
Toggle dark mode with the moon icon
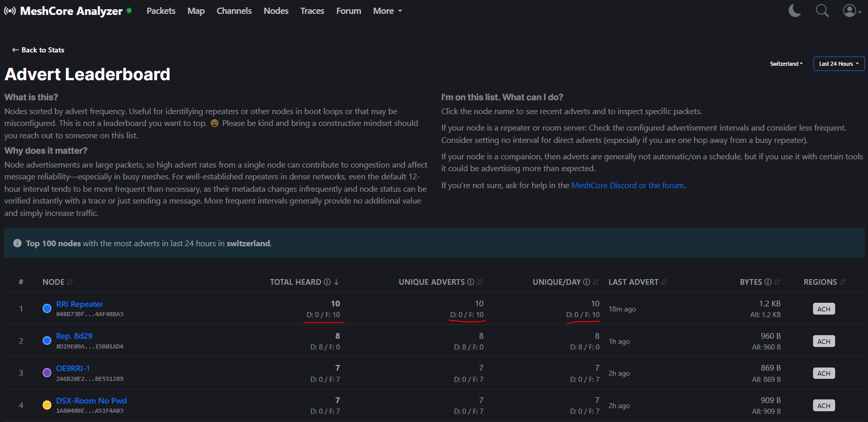coord(795,11)
